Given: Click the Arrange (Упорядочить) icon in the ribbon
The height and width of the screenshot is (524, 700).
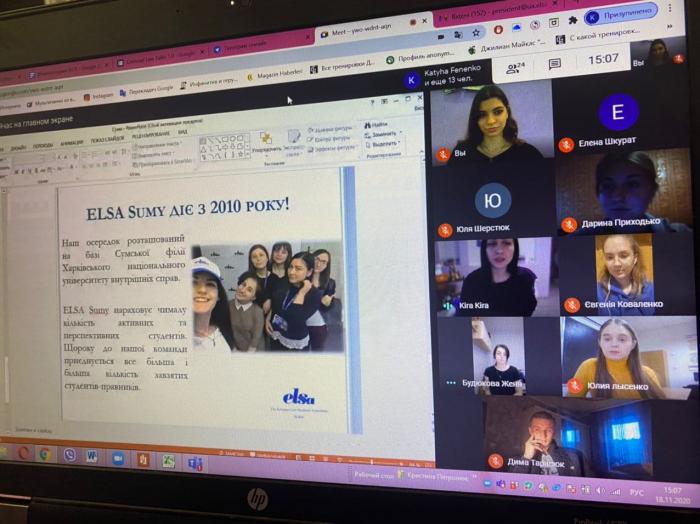Looking at the screenshot, I should point(267,141).
